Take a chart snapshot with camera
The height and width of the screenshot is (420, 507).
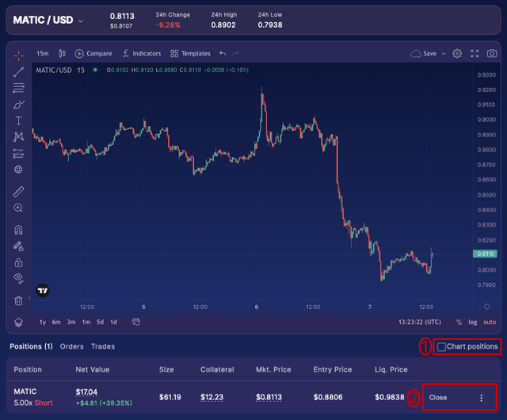pyautogui.click(x=492, y=53)
